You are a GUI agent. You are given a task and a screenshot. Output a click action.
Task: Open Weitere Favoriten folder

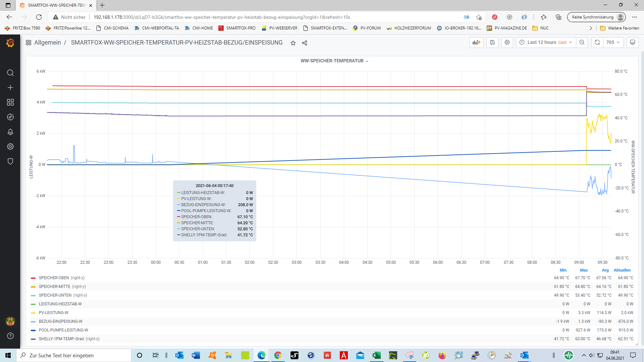click(620, 28)
